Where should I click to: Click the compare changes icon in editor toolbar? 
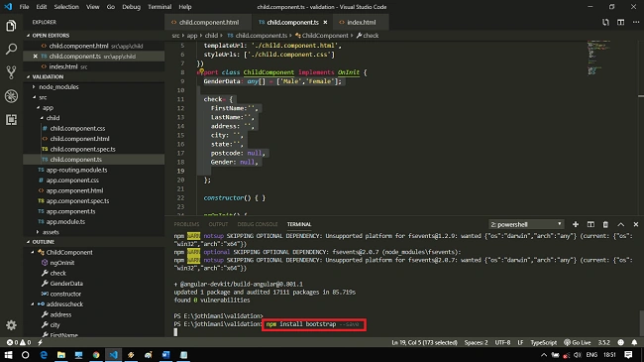coord(605,22)
